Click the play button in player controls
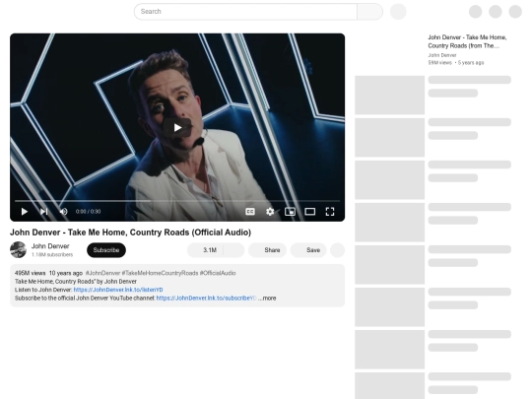 (x=24, y=212)
